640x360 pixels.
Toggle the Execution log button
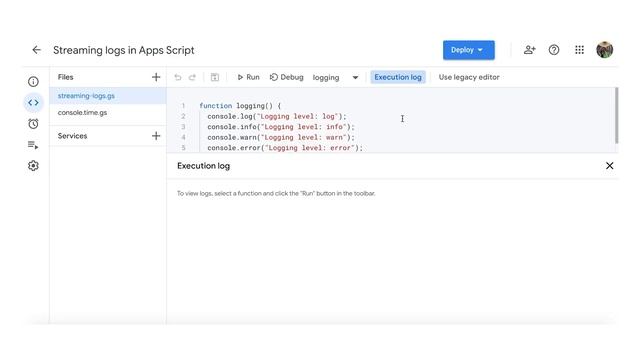[x=398, y=77]
